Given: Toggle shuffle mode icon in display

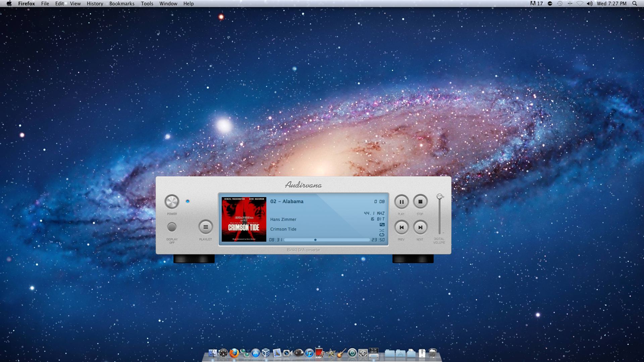Looking at the screenshot, I should point(382,231).
